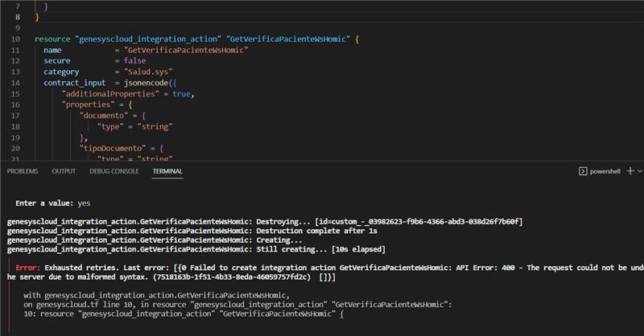644x336 pixels.
Task: Add a new terminal with plus icon
Action: coord(630,171)
